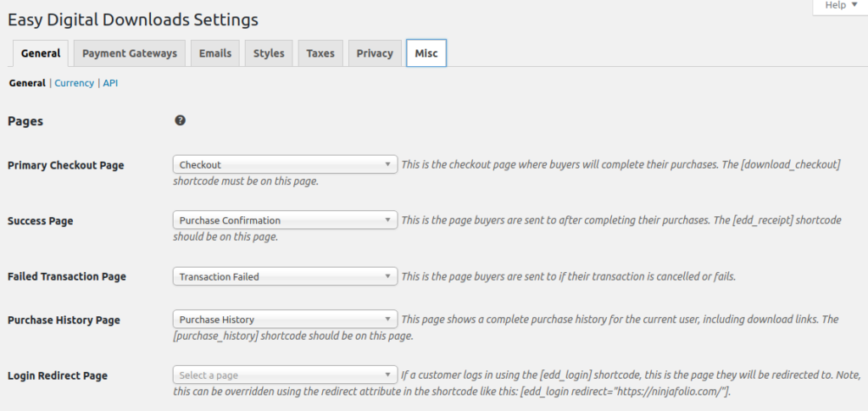Open the Emails settings tab
Image resolution: width=868 pixels, height=411 pixels.
coord(215,53)
